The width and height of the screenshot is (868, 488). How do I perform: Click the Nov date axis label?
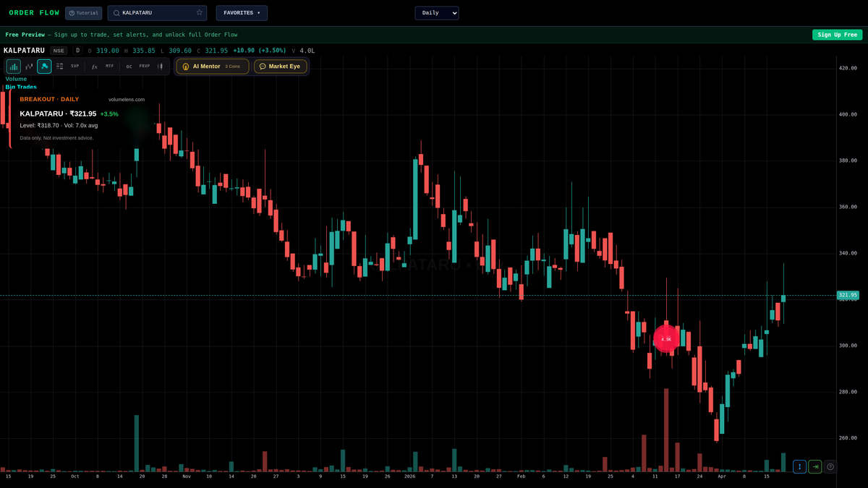click(187, 476)
